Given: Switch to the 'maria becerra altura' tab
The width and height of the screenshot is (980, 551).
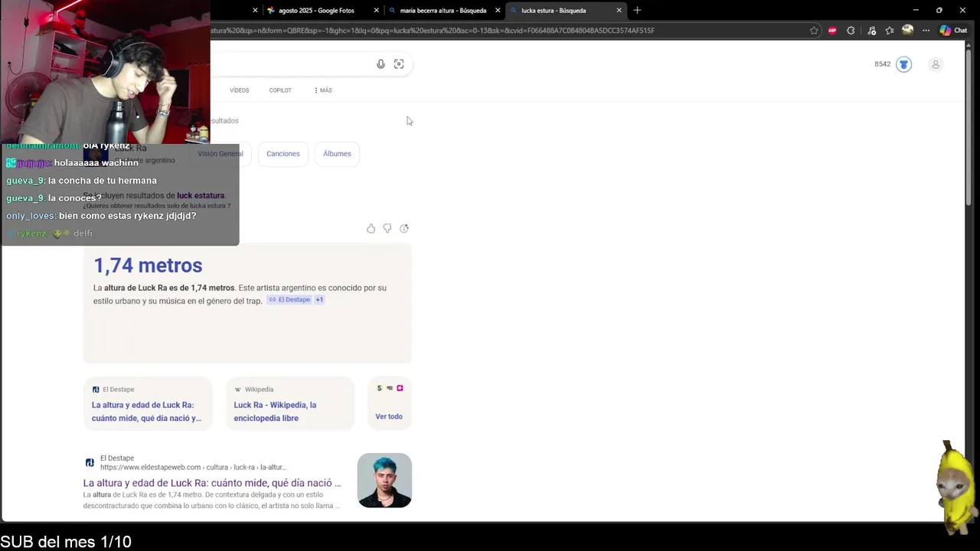Looking at the screenshot, I should [x=443, y=11].
